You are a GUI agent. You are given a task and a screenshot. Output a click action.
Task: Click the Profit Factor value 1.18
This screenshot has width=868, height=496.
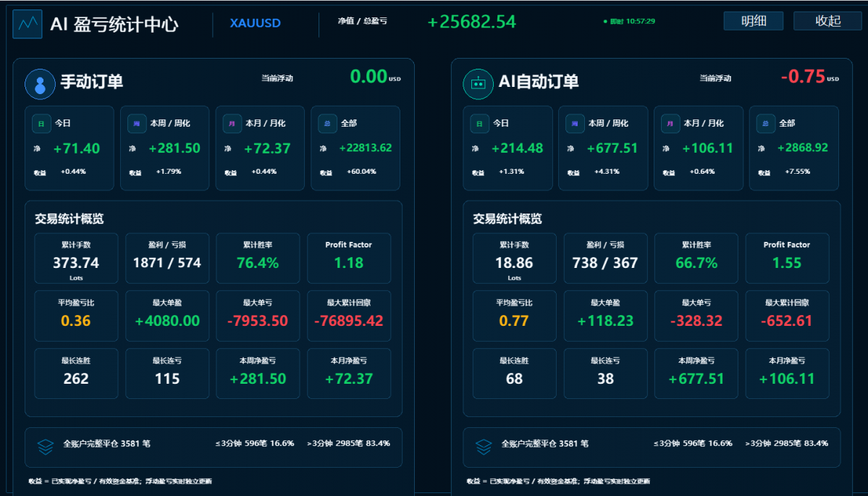click(x=349, y=263)
